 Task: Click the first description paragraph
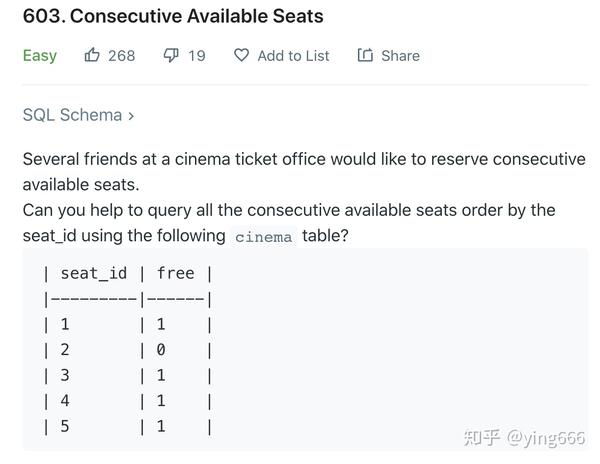click(304, 172)
